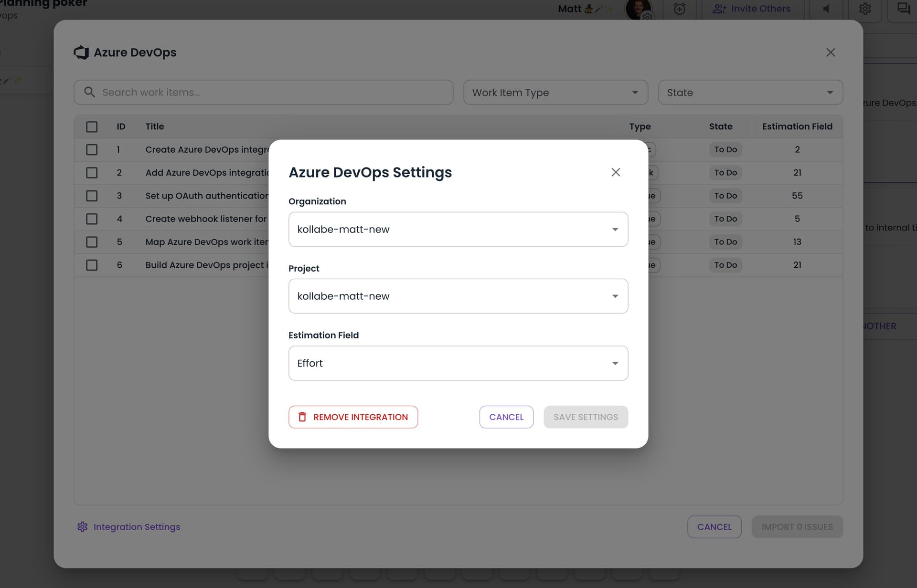
Task: Click the Integration Settings gear icon
Action: point(83,527)
